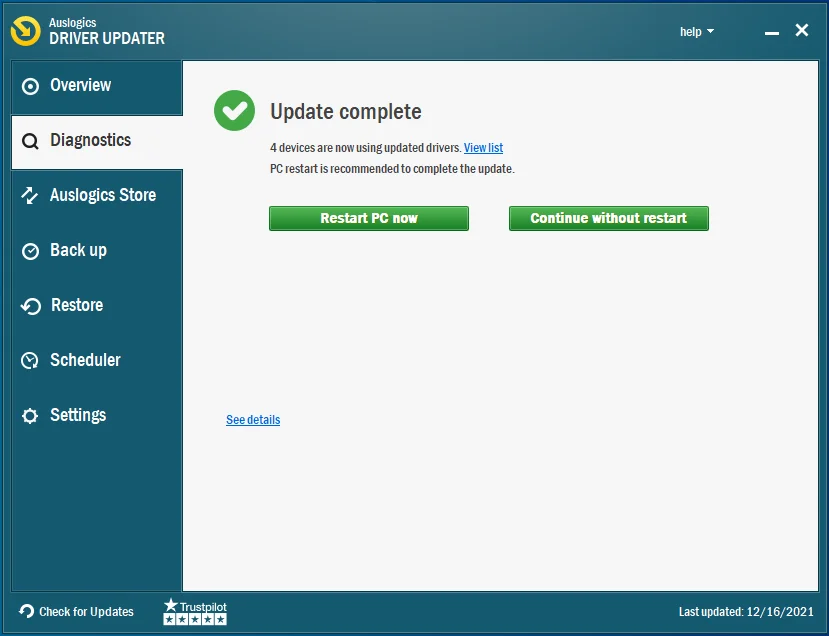This screenshot has width=829, height=636.
Task: Click the Auslogics Store arrows icon
Action: (30, 196)
